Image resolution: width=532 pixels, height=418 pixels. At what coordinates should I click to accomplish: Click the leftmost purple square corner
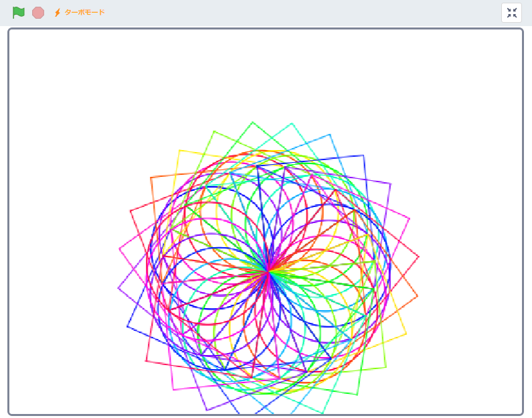click(x=118, y=289)
